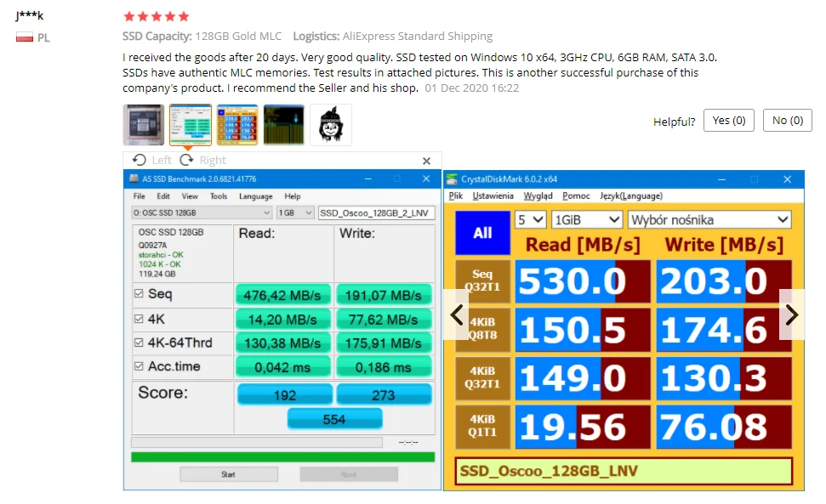Viewport: 826px width, 504px height.
Task: Minimize the CrystalDiskMark window
Action: (x=721, y=179)
